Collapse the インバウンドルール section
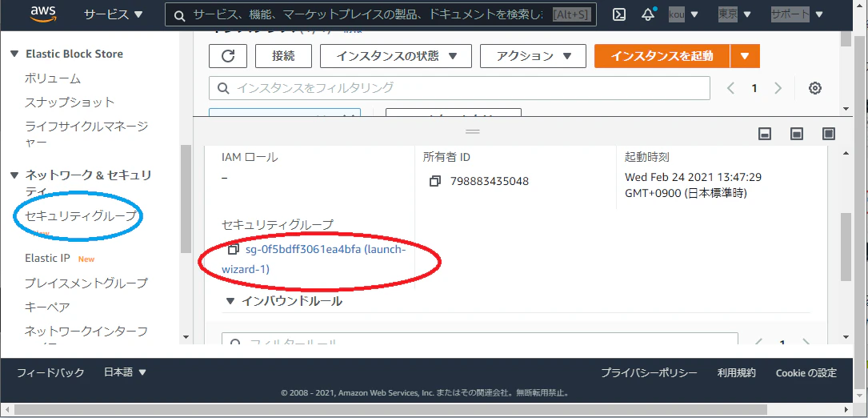This screenshot has width=868, height=418. [231, 302]
